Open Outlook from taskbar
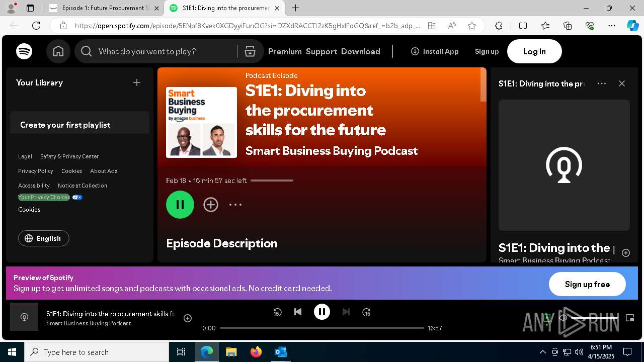Screen dimensions: 644x362 (x=280, y=352)
